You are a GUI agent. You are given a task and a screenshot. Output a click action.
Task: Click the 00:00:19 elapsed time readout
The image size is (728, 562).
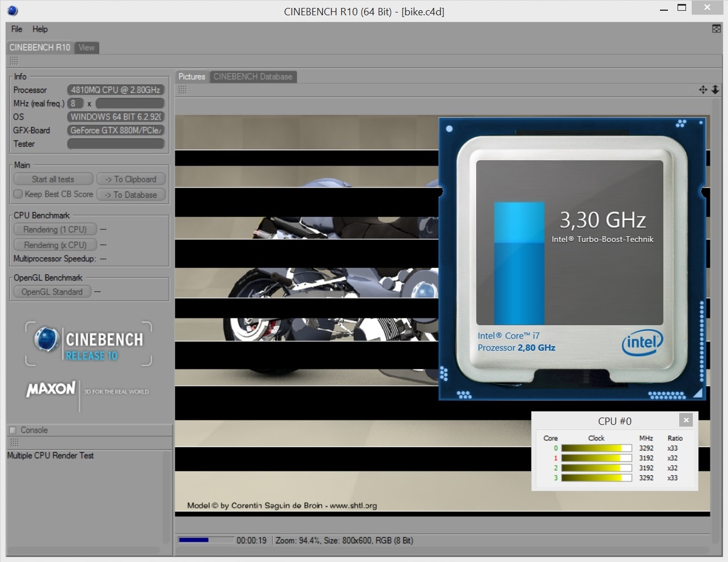click(251, 540)
